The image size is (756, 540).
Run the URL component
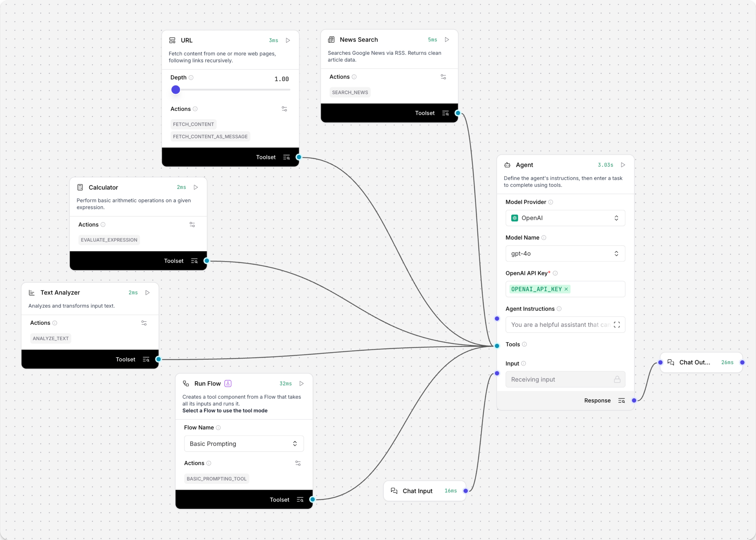287,40
